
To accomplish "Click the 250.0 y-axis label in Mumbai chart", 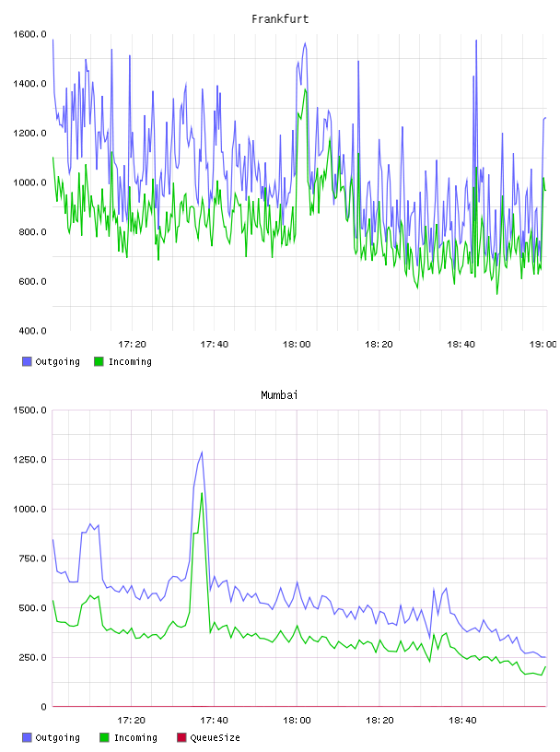I will click(x=32, y=657).
